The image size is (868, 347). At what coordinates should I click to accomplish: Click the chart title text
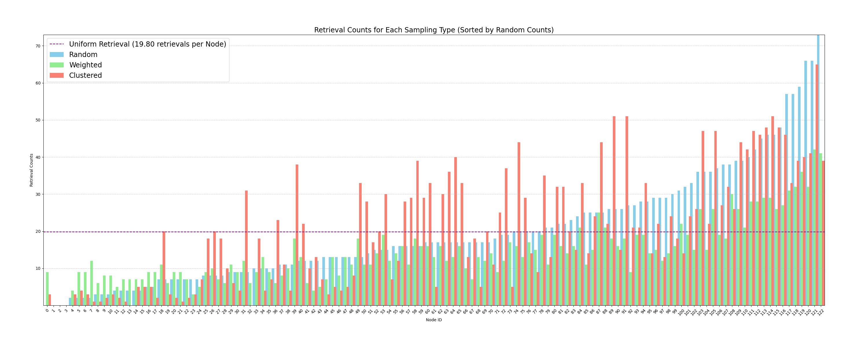coord(434,30)
